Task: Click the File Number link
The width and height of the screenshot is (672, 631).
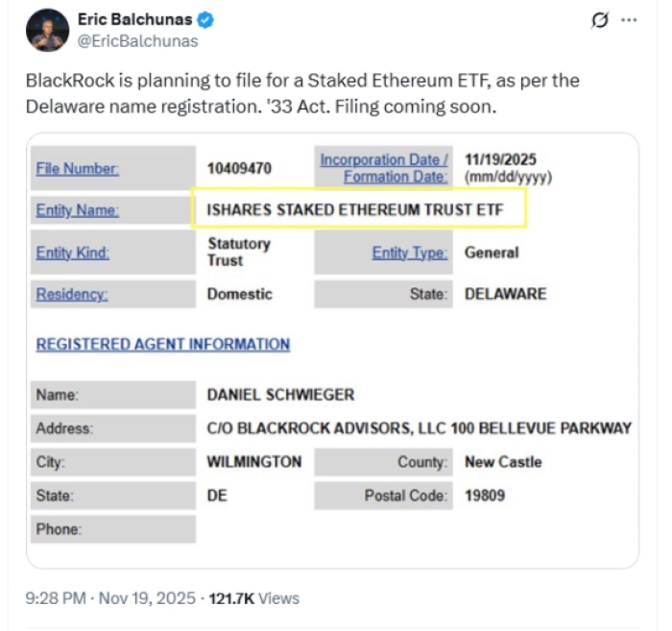Action: point(78,169)
